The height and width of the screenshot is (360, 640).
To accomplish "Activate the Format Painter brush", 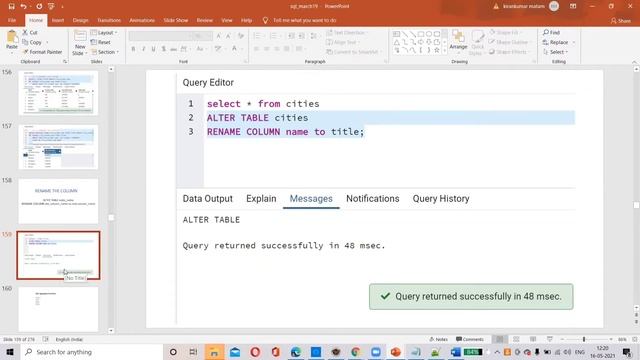I will [42, 52].
